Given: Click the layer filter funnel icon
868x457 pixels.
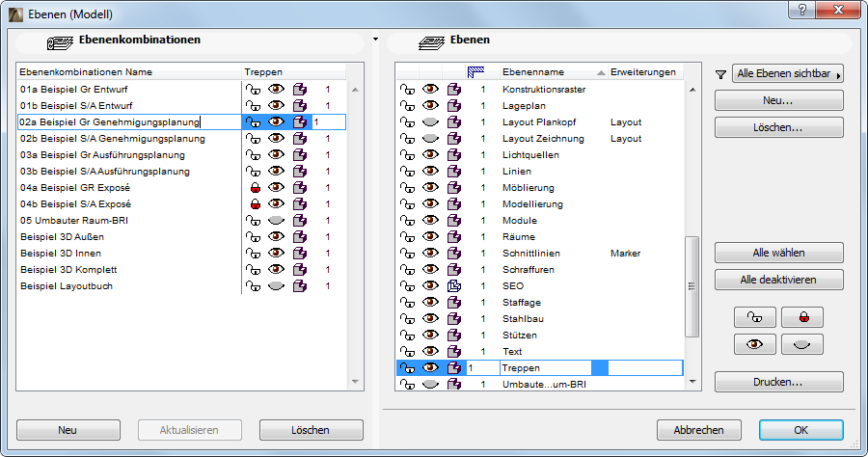Looking at the screenshot, I should [720, 74].
